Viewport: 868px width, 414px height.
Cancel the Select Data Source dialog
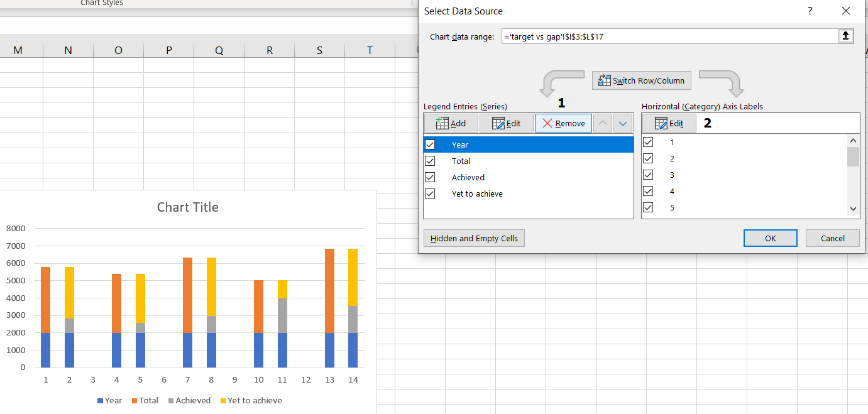coord(832,238)
